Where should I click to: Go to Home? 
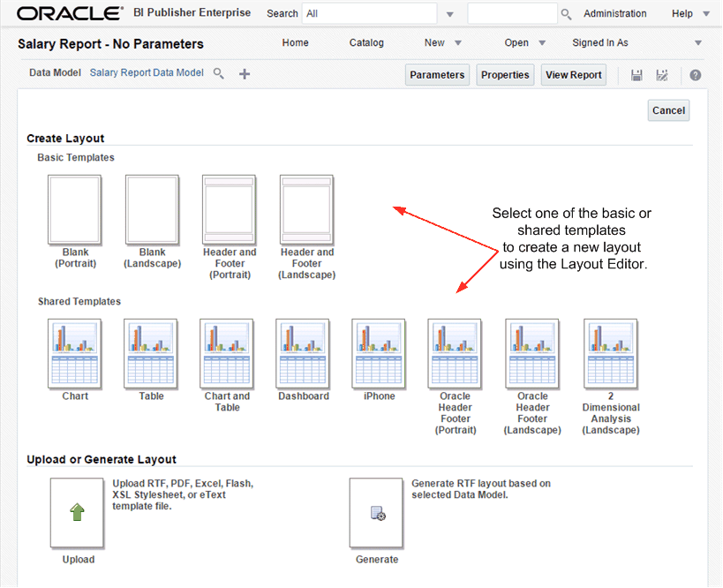tap(295, 42)
